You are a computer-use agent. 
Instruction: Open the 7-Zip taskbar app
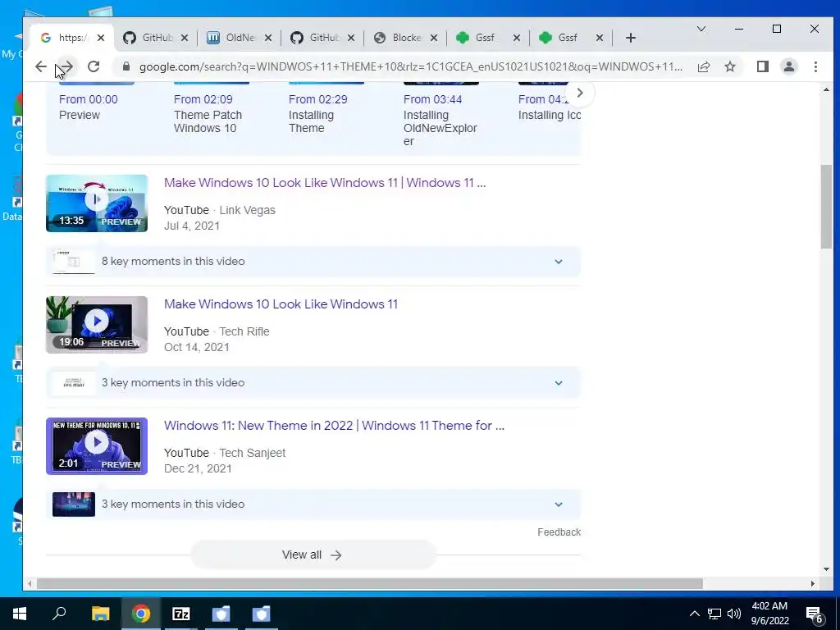coord(181,614)
